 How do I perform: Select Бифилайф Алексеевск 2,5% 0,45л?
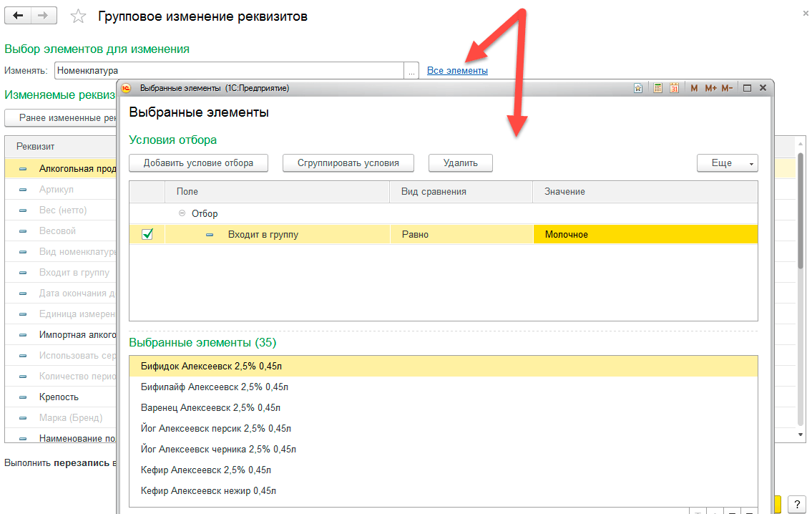coord(444,387)
